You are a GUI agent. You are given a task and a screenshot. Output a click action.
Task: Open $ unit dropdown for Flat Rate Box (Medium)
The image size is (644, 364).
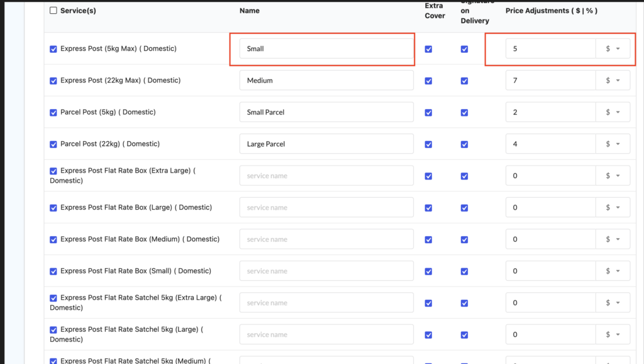pos(613,239)
